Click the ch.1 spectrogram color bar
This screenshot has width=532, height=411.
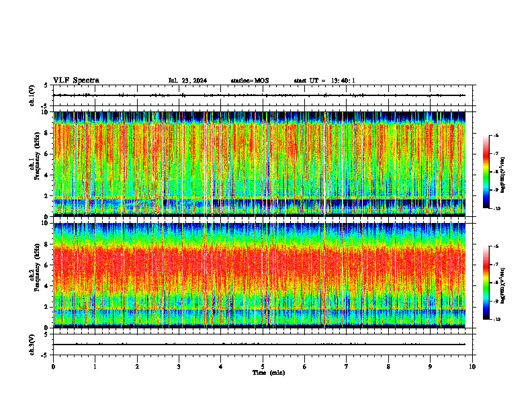486,172
